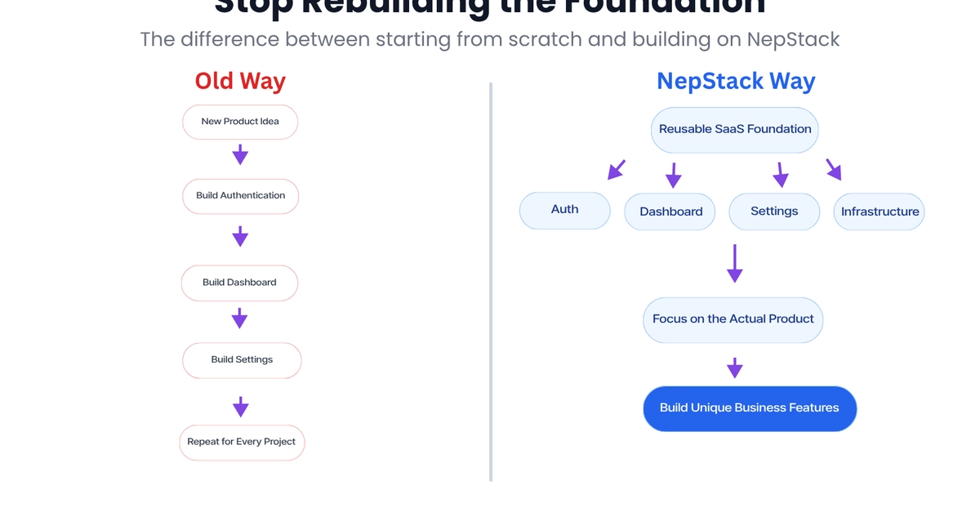The height and width of the screenshot is (512, 980).
Task: Select the Settings pill
Action: 774,211
